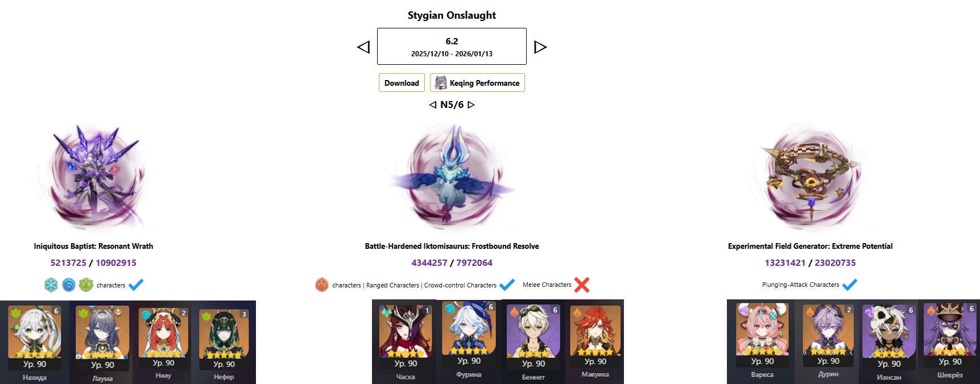This screenshot has width=980, height=384.
Task: Click the Cryo element icon under Iniquitous Baptist
Action: [51, 285]
